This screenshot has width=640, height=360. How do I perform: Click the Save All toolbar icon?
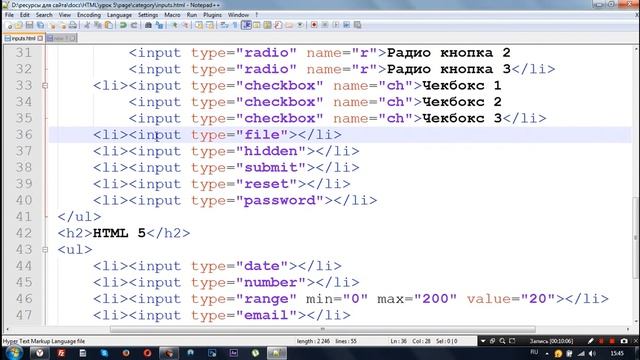tap(40, 25)
